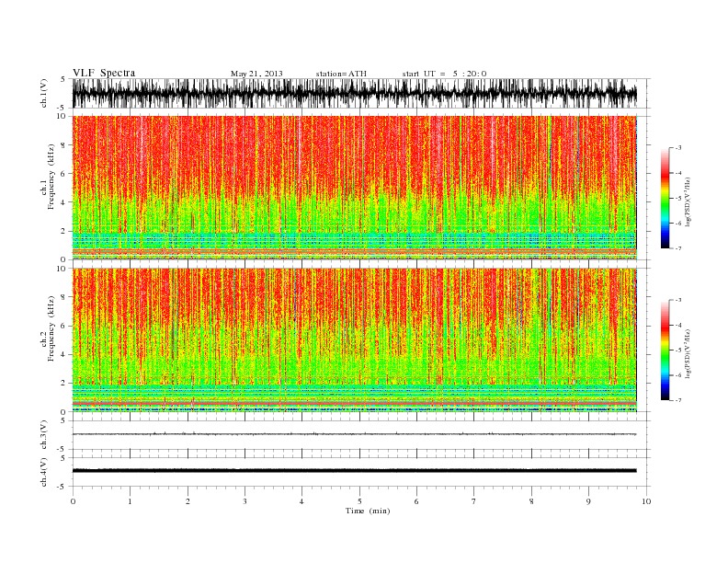Click the ch.3 voltage waveform trace
The height and width of the screenshot is (563, 728).
354,434
